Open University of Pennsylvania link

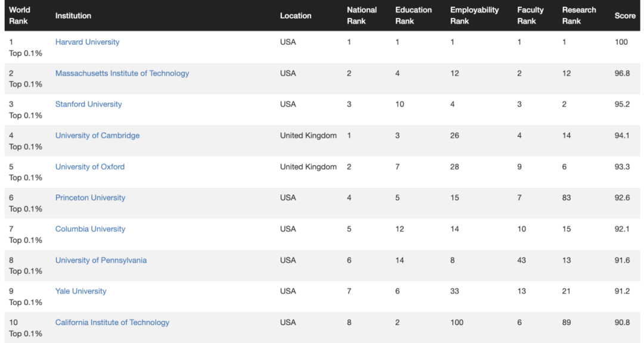tap(101, 260)
